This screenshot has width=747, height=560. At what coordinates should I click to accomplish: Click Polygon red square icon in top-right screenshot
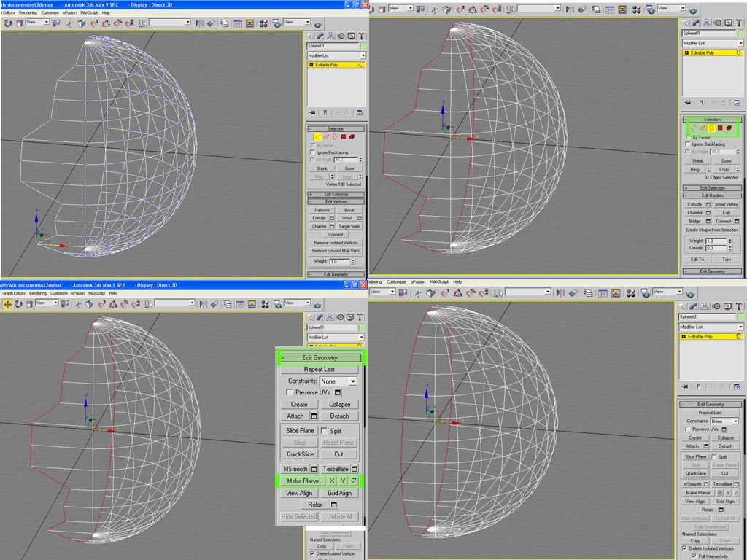point(720,128)
